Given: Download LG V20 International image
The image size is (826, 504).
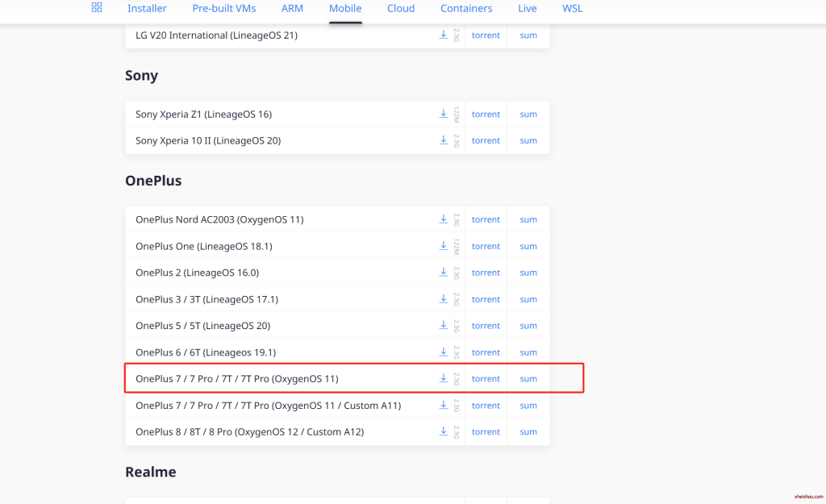Looking at the screenshot, I should tap(444, 35).
